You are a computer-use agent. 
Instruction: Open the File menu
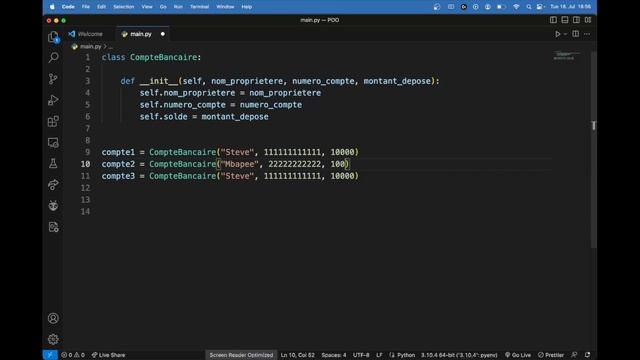click(x=86, y=7)
